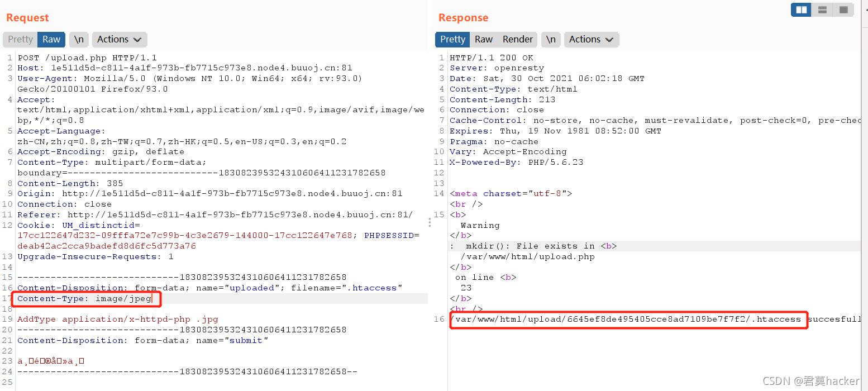868x391 pixels.
Task: Open Actions dropdown in Request pane
Action: 120,39
